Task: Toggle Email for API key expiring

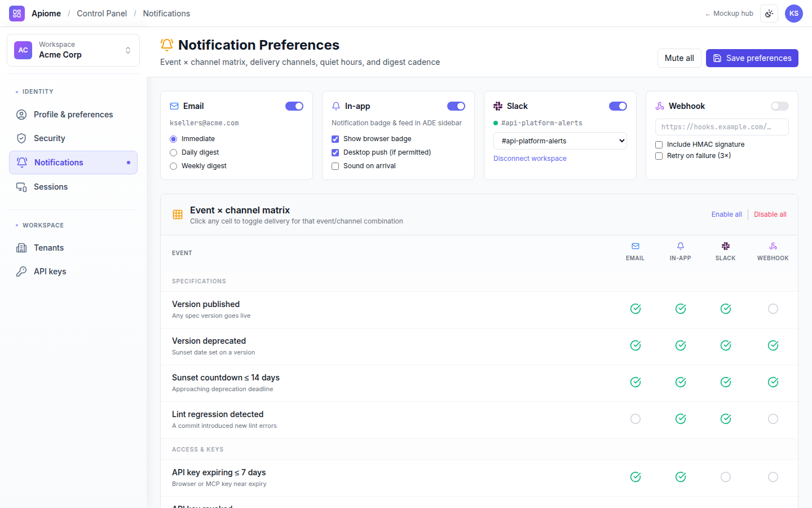Action: (636, 477)
